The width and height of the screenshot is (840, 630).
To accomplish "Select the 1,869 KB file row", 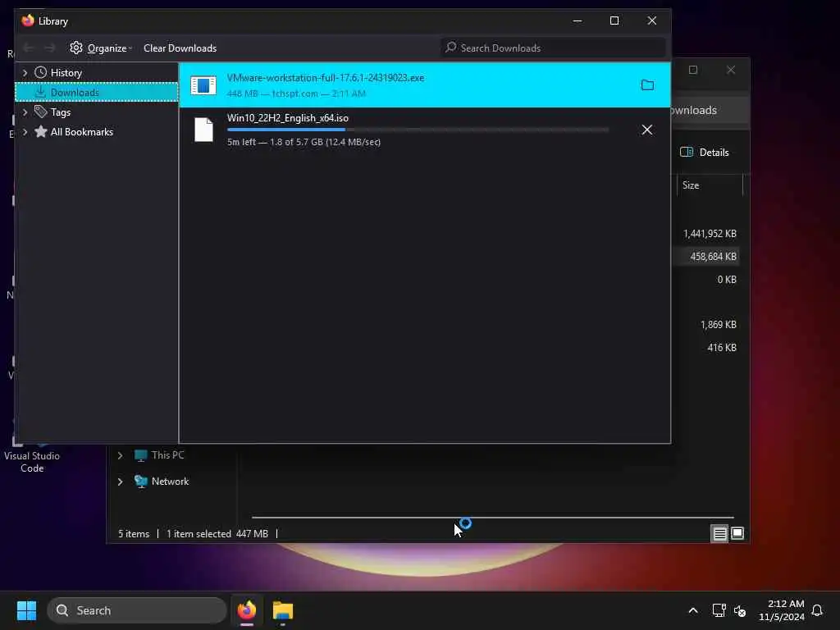I will [x=710, y=325].
